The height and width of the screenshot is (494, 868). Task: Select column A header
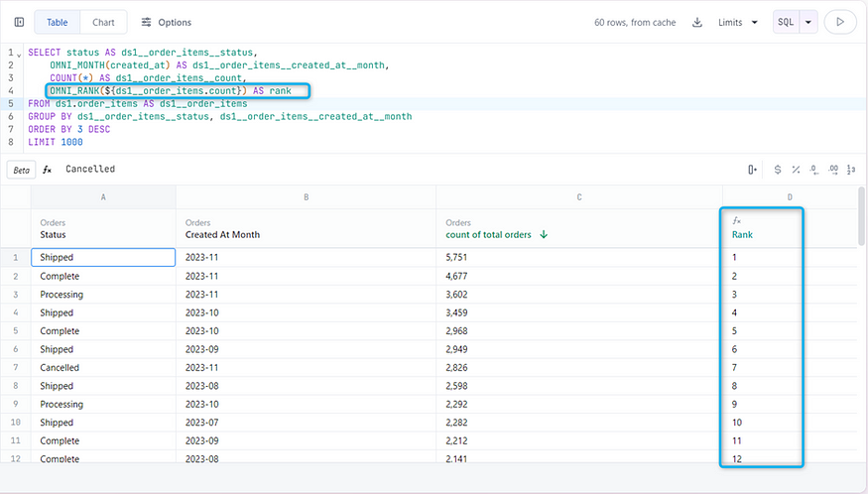click(103, 197)
